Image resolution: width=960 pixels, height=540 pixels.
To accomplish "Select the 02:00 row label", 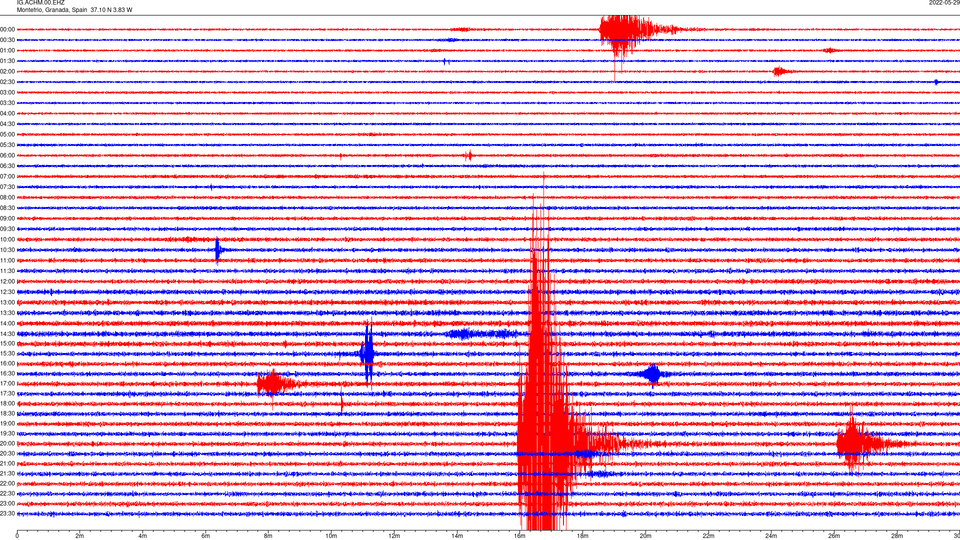I will pyautogui.click(x=7, y=72).
